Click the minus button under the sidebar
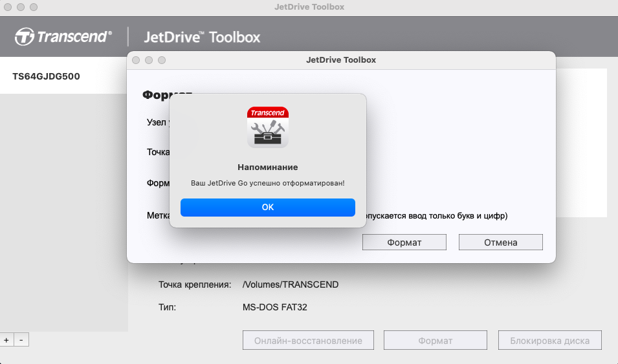 21,340
